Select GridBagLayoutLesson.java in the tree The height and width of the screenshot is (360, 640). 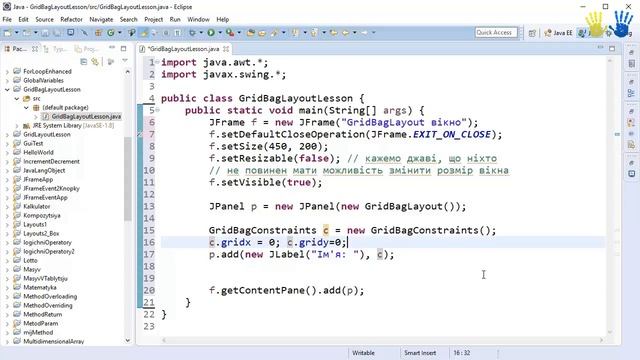coord(82,116)
